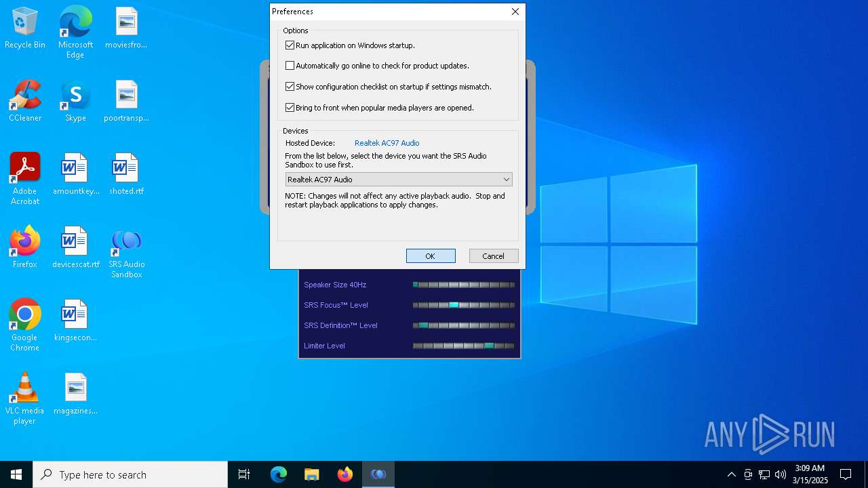Uncheck Bring to front when media players opened
This screenshot has height=488, width=868.
[290, 108]
